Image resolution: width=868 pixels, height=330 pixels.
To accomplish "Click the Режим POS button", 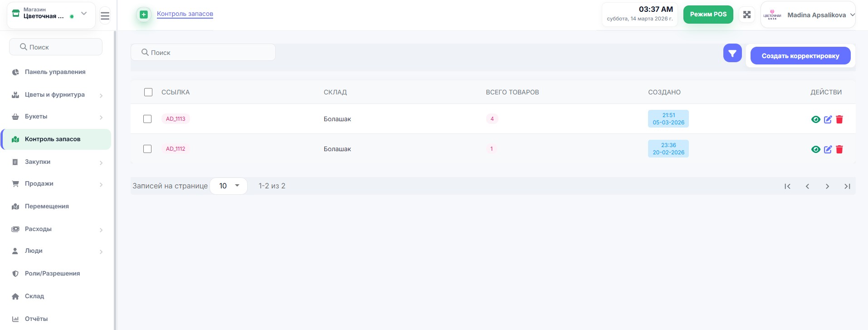I will (708, 15).
